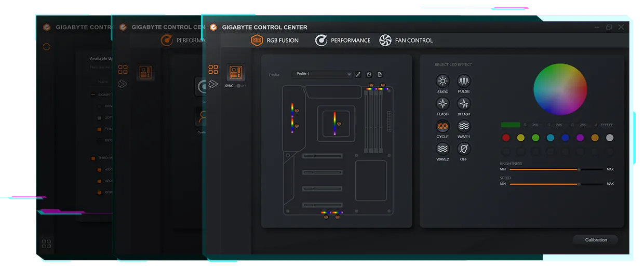Choose the Wave2 LED effect
This screenshot has height=270, width=644.
tap(442, 149)
